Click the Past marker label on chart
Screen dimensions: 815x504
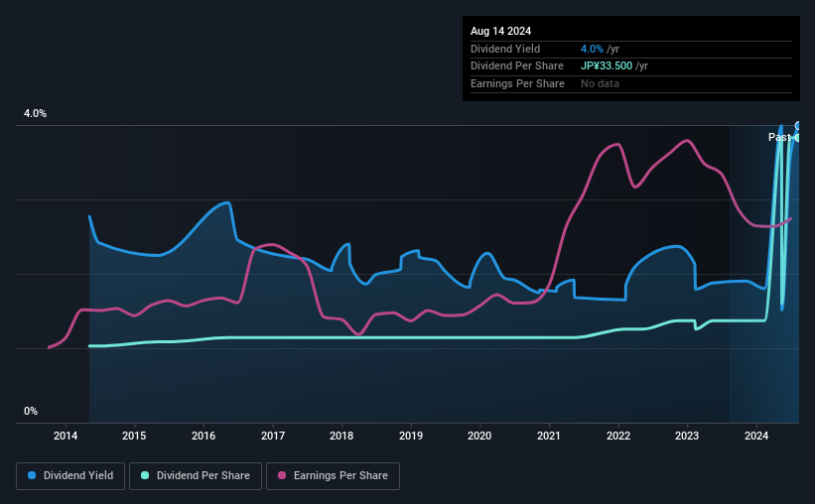point(779,137)
